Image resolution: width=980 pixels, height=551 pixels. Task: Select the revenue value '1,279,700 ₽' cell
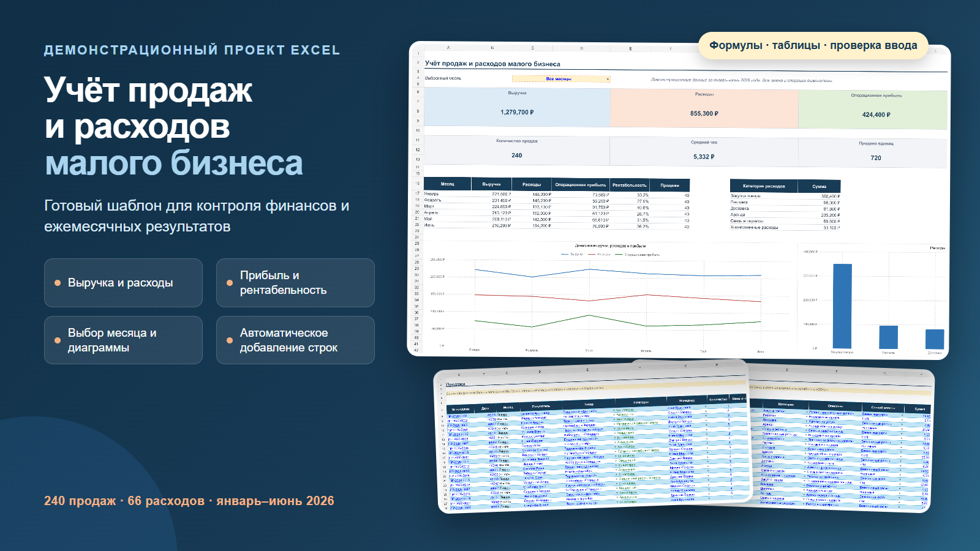pyautogui.click(x=517, y=112)
